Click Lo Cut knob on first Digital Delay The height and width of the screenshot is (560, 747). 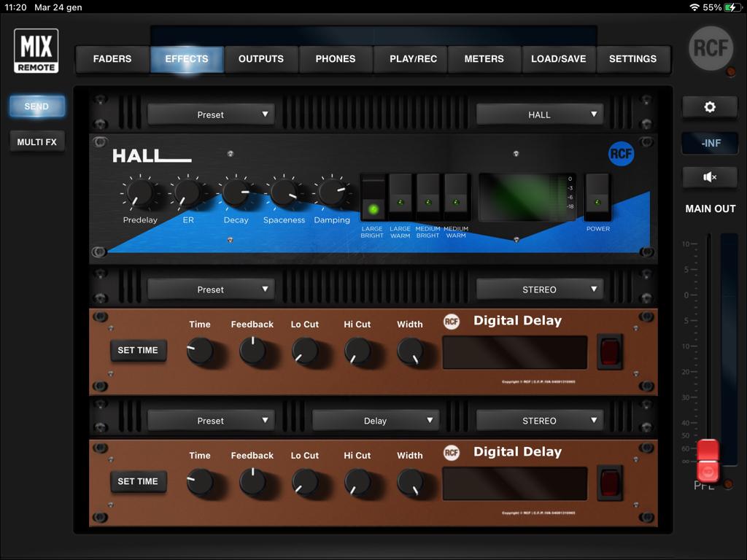click(305, 351)
